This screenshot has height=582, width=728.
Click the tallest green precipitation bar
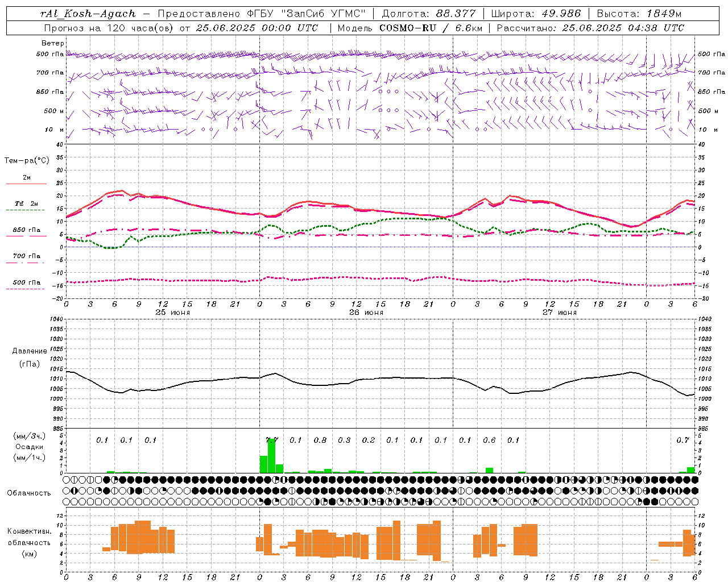pyautogui.click(x=271, y=456)
